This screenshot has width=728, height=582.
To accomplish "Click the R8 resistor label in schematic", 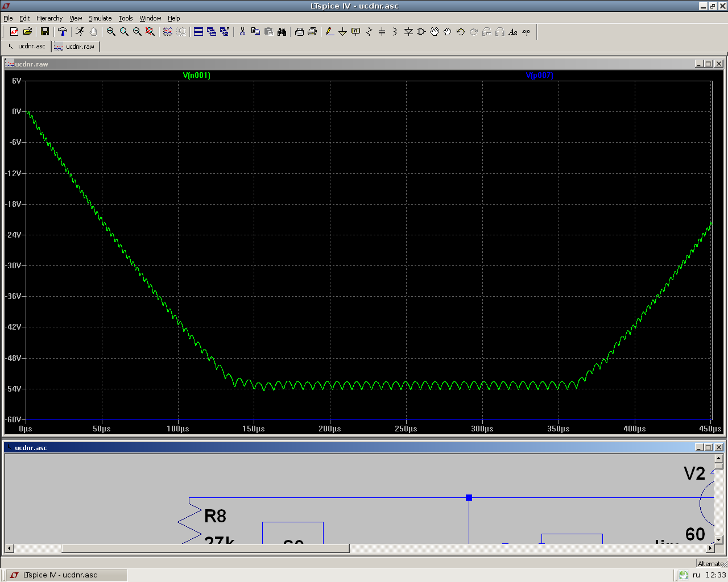I will 215,516.
